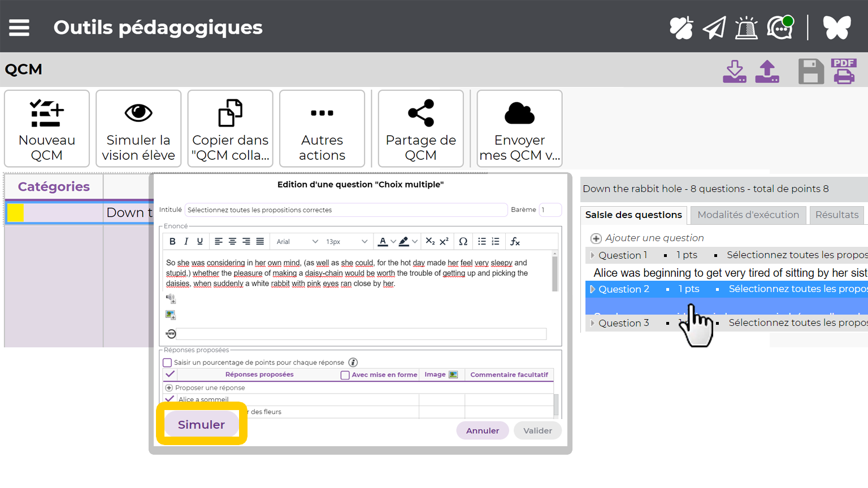Apply superscript formatting
This screenshot has width=868, height=488.
tap(444, 241)
